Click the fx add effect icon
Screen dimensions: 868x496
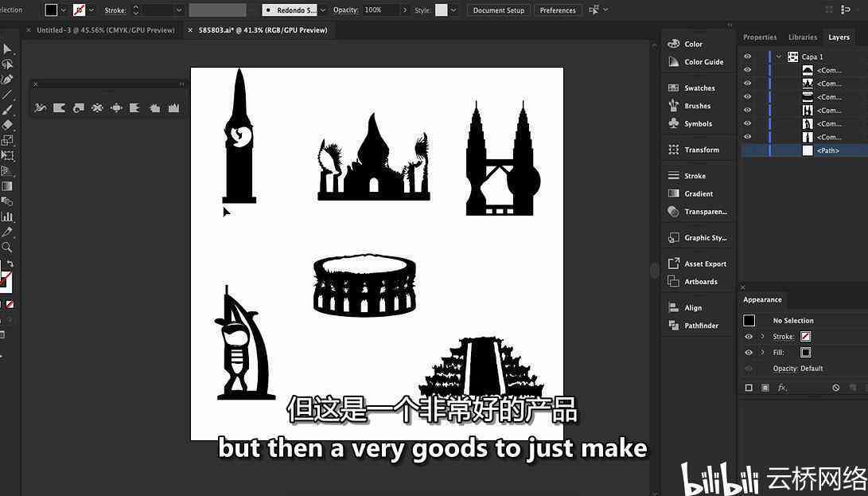tap(782, 388)
